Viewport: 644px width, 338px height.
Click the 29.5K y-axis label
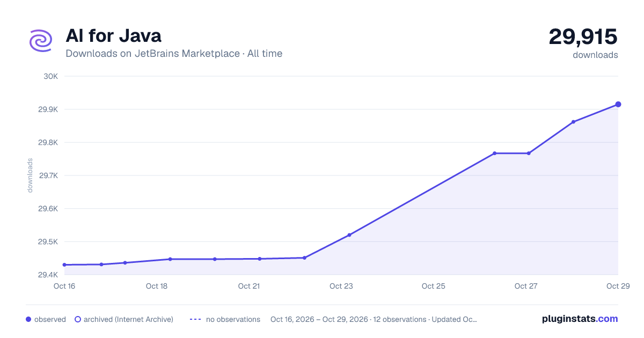[x=48, y=242]
